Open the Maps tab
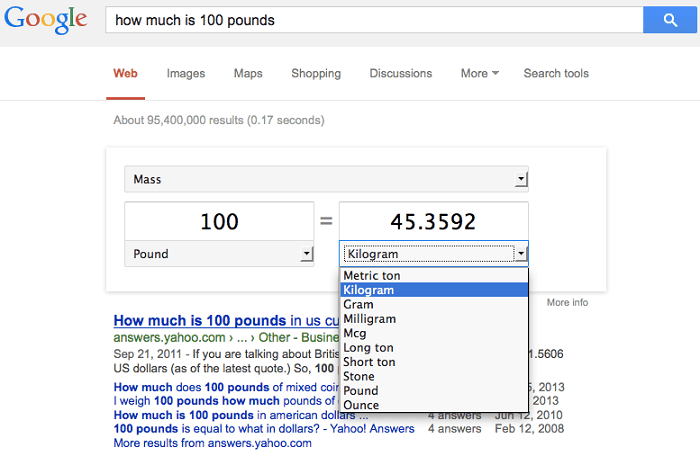Viewport: 700px width, 456px height. tap(248, 73)
